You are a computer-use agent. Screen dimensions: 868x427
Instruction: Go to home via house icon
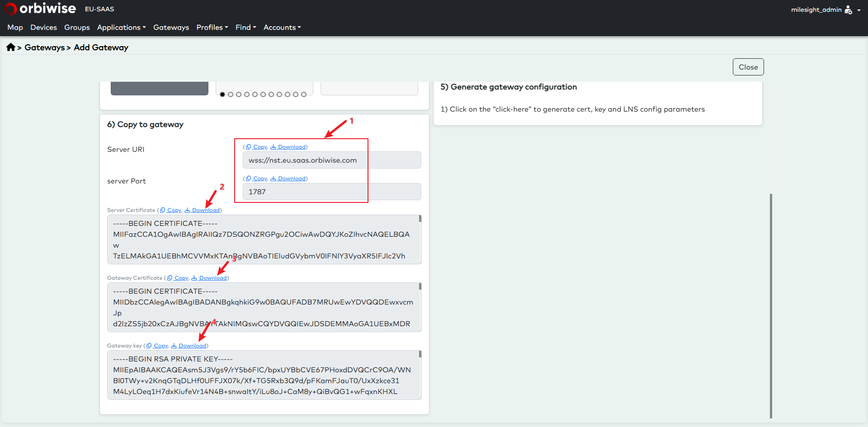[11, 47]
